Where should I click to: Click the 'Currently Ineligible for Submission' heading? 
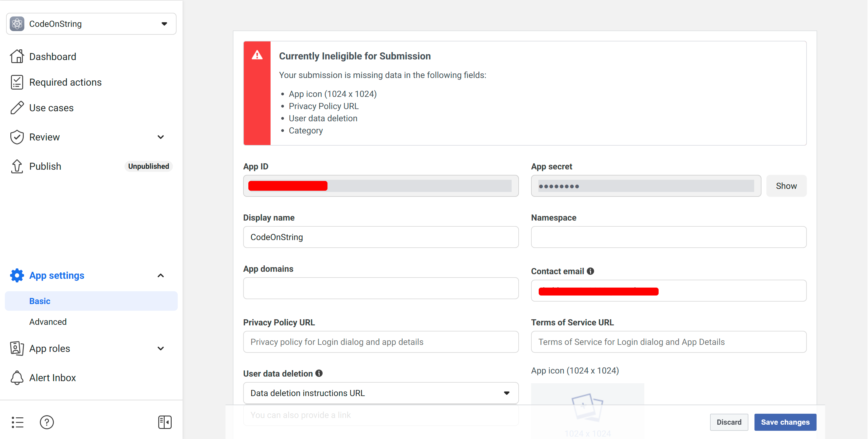355,56
